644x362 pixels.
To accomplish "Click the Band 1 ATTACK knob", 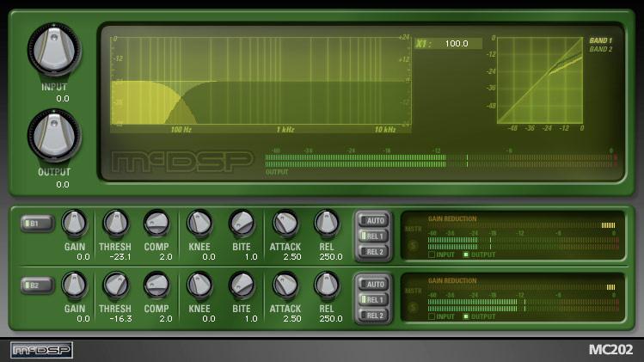I will pyautogui.click(x=285, y=224).
